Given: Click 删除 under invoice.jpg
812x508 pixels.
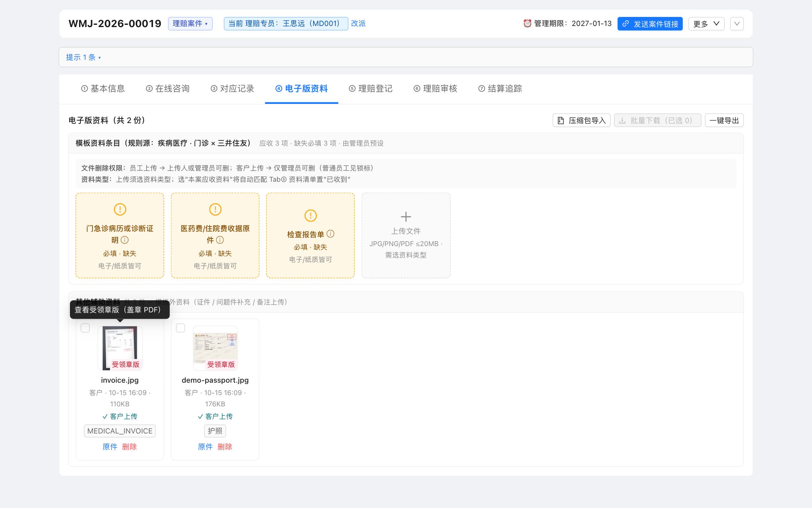Looking at the screenshot, I should tap(129, 447).
